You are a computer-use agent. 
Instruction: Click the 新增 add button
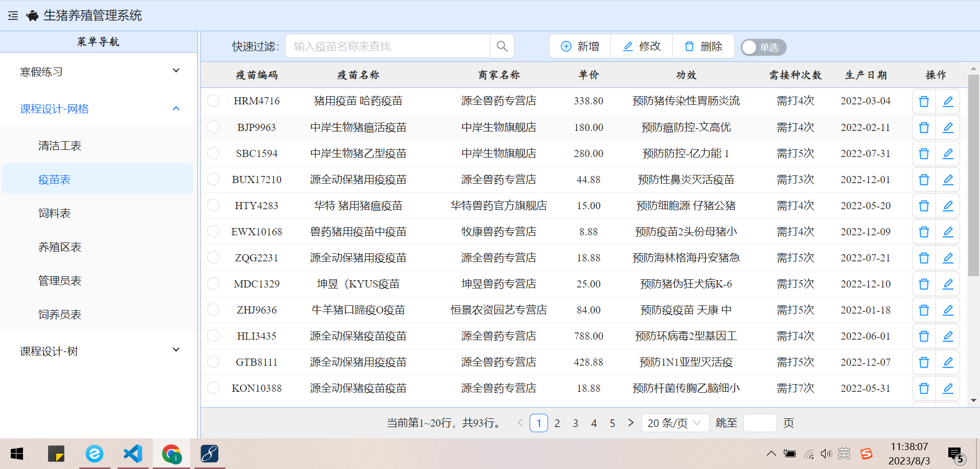pyautogui.click(x=580, y=47)
